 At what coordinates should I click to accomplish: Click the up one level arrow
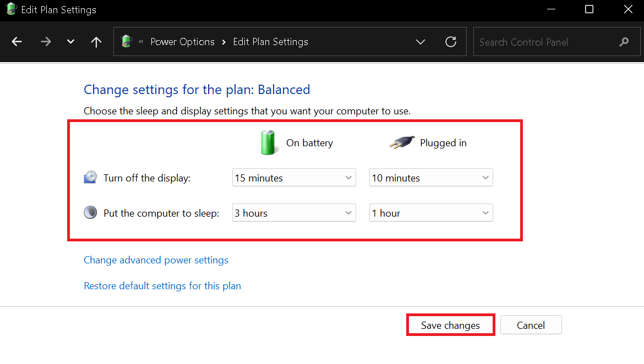click(x=96, y=41)
